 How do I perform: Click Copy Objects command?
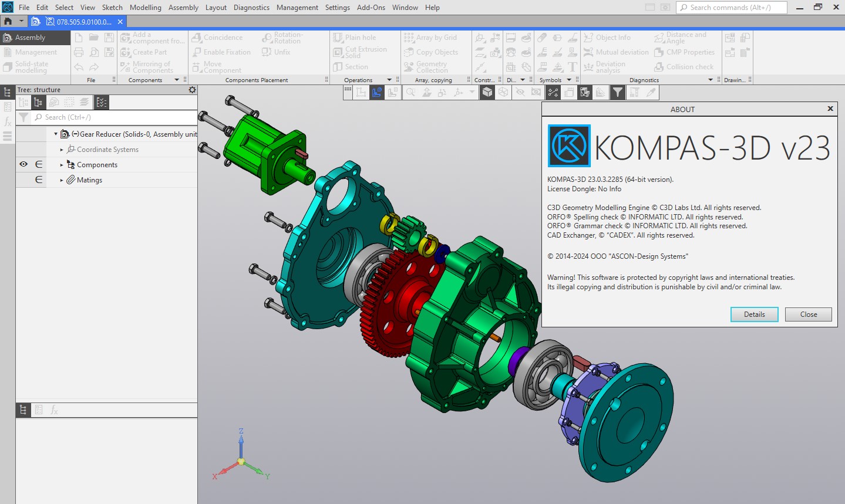(x=431, y=52)
